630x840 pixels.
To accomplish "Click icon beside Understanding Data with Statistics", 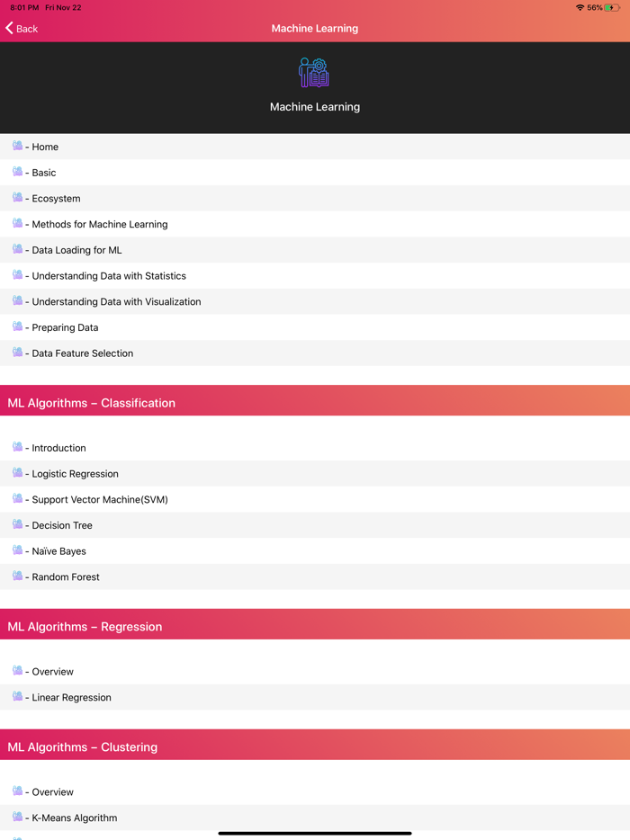I will [18, 275].
